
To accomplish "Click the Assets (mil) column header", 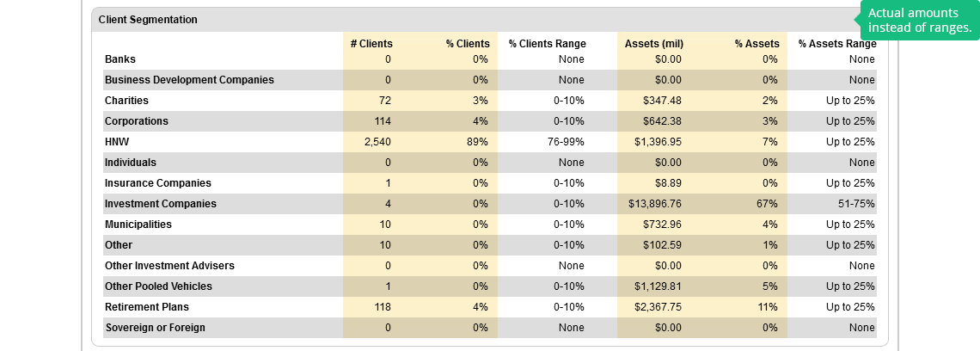I will coord(653,44).
